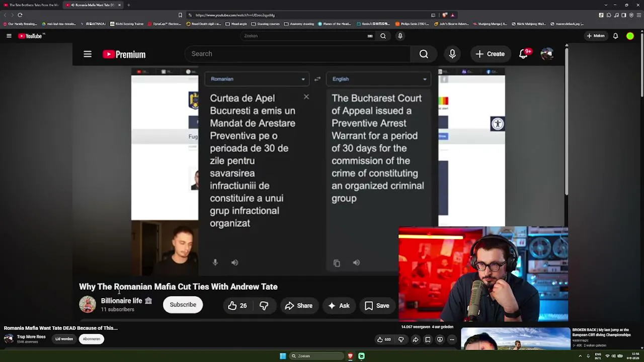
Task: Bookmark this page via address bar icon
Action: (x=180, y=15)
